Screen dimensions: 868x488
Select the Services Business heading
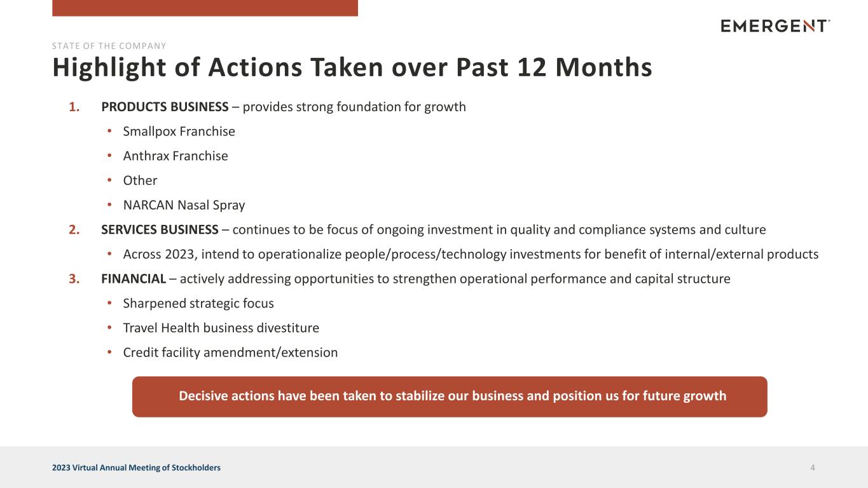(x=433, y=229)
